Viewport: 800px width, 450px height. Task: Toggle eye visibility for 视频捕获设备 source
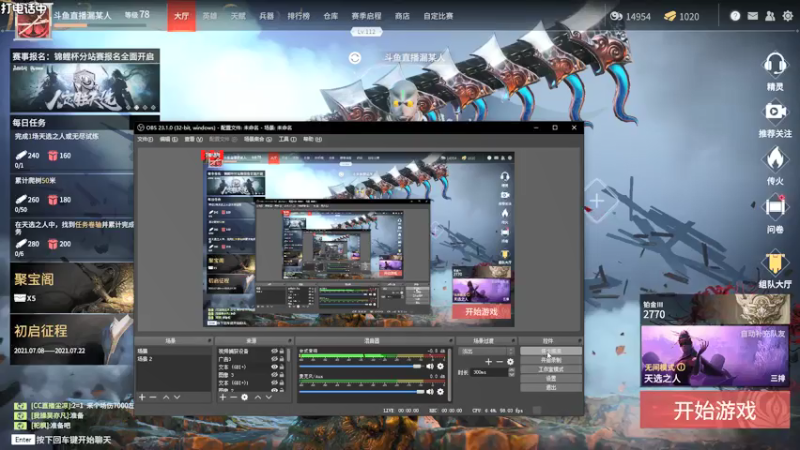274,351
